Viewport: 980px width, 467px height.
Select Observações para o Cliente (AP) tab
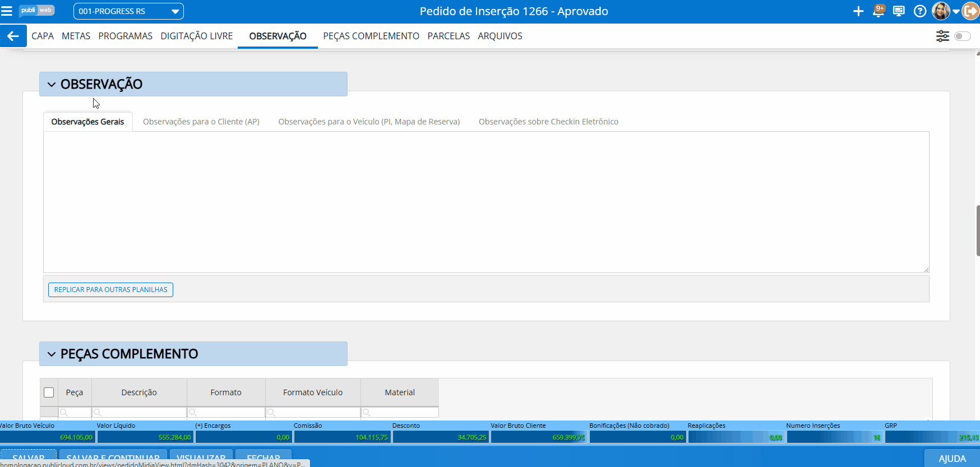click(201, 122)
